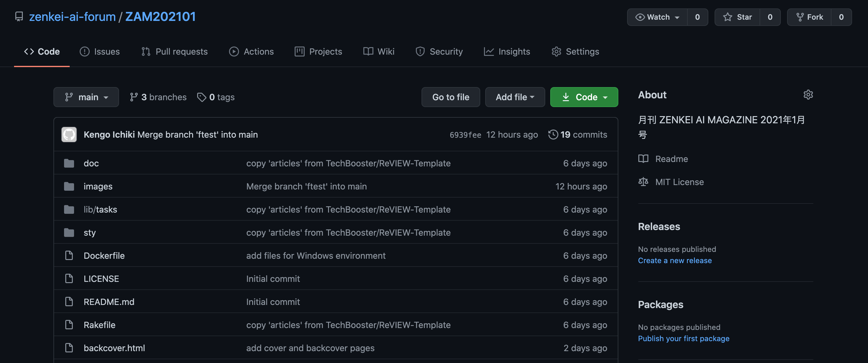Open the About settings gear icon
Screen dimensions: 868x363
(808, 95)
